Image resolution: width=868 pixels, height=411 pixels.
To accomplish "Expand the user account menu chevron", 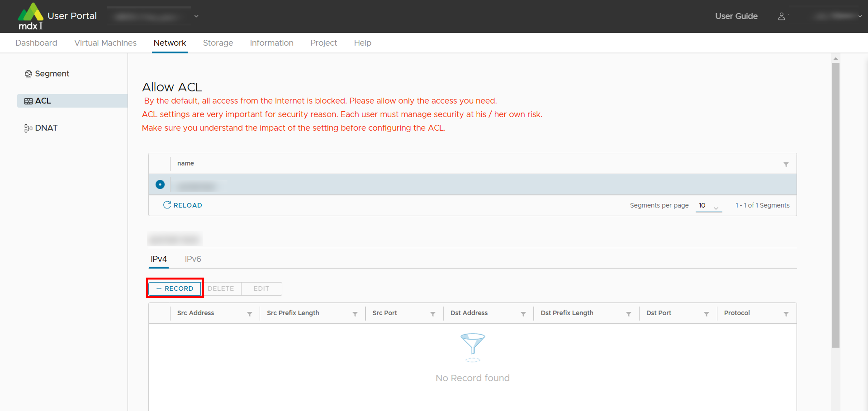I will click(860, 16).
